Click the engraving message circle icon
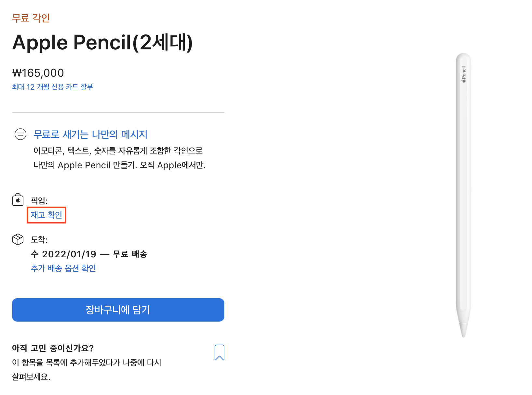 (20, 134)
